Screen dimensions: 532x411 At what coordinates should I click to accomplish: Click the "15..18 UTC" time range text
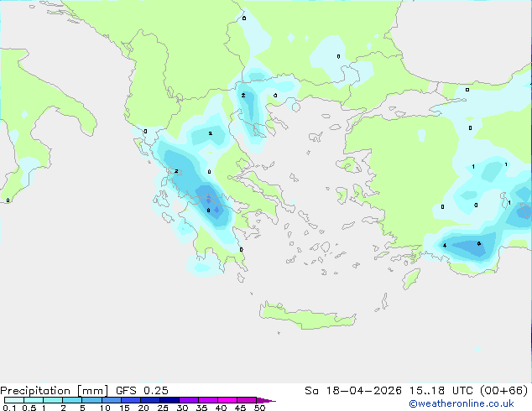click(x=441, y=391)
